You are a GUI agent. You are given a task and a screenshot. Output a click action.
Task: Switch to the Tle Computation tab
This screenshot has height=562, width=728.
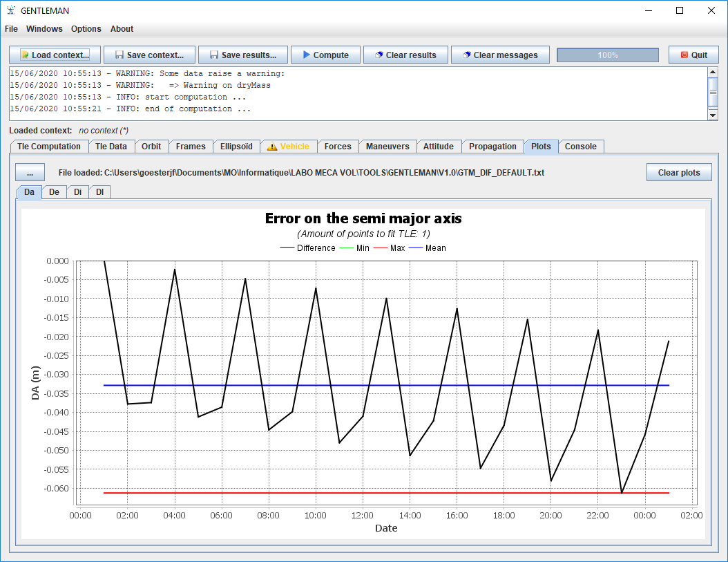click(49, 147)
